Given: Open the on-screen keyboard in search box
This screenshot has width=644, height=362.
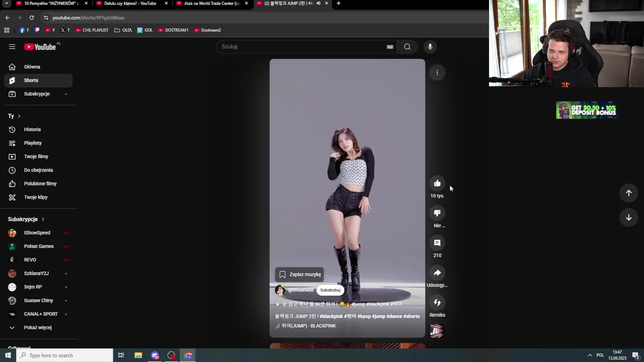Looking at the screenshot, I should pos(390,47).
